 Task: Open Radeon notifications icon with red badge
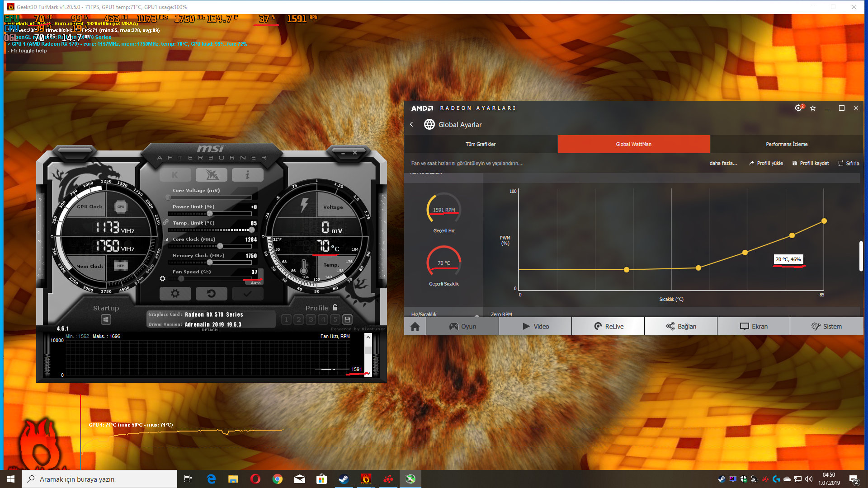pyautogui.click(x=799, y=108)
